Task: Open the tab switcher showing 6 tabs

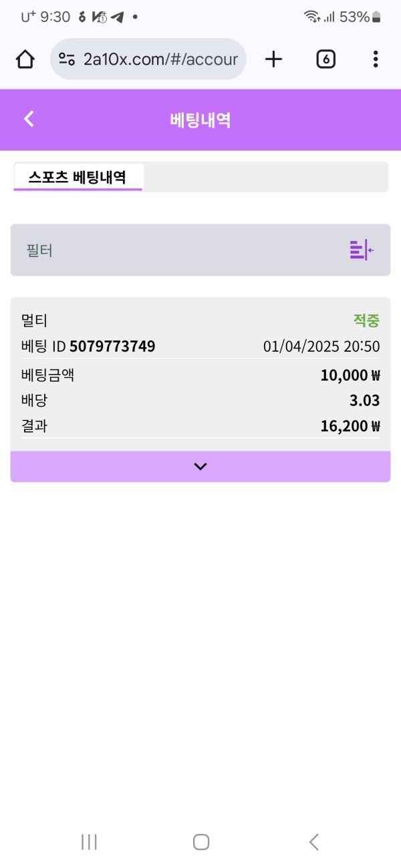Action: pyautogui.click(x=325, y=59)
